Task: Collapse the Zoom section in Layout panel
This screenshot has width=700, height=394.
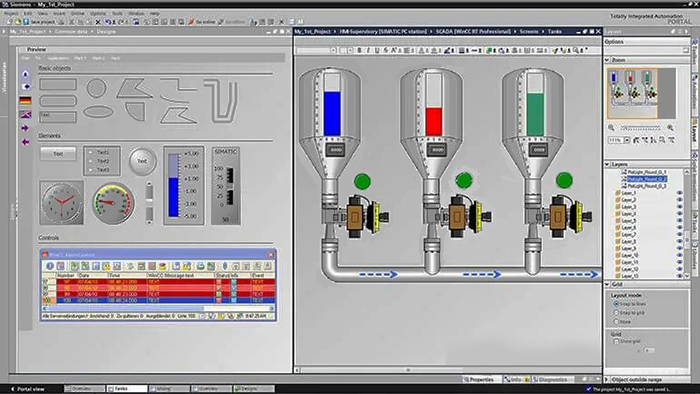Action: click(x=607, y=60)
